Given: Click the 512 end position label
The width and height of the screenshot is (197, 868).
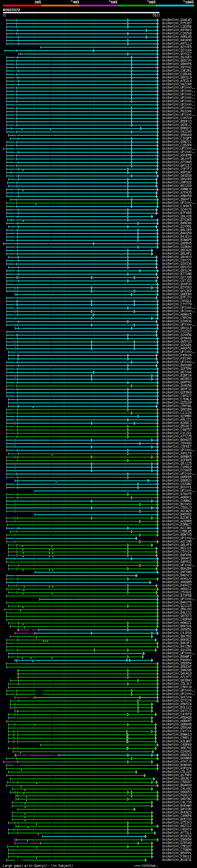Looking at the screenshot, I should click(155, 15).
